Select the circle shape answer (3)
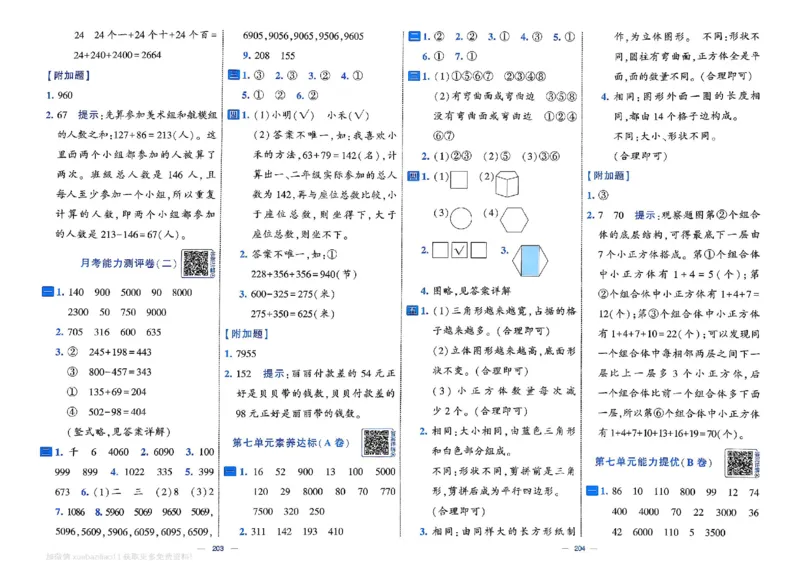 point(461,218)
